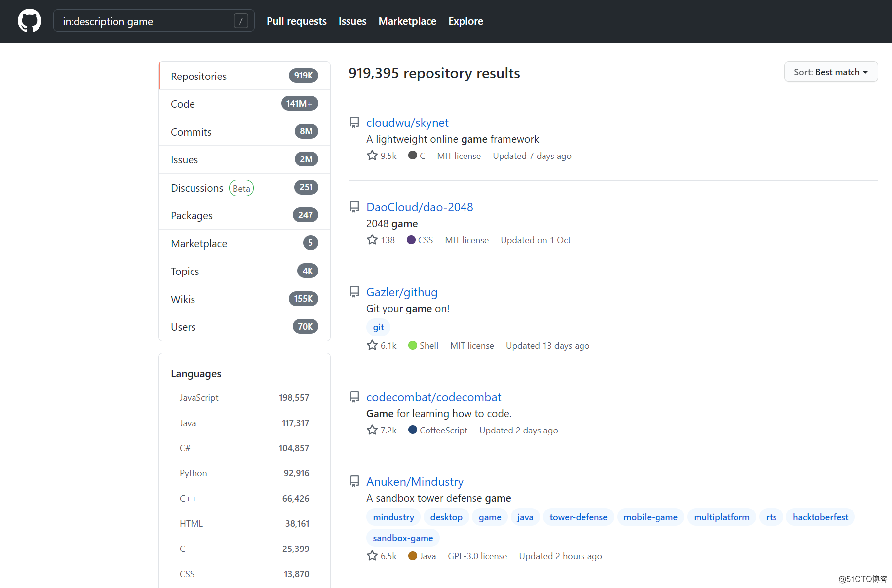Click the java topic tag
The width and height of the screenshot is (892, 588).
pyautogui.click(x=525, y=517)
